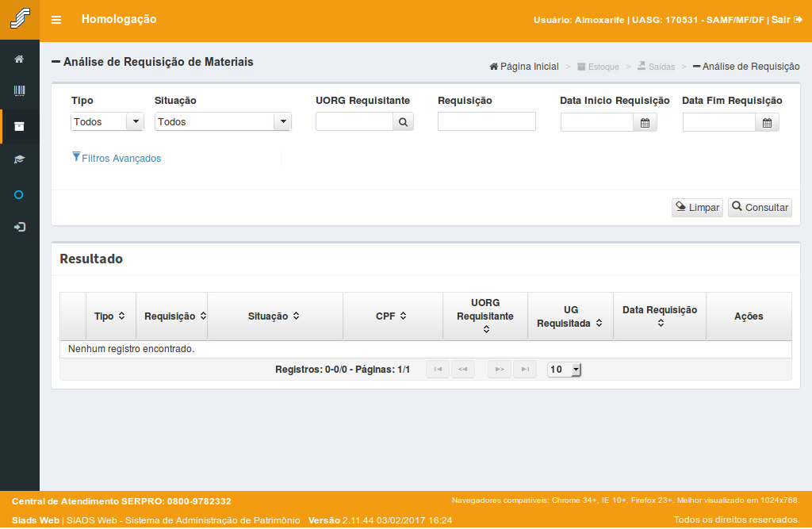
Task: Click the Sair logout link
Action: coord(787,20)
